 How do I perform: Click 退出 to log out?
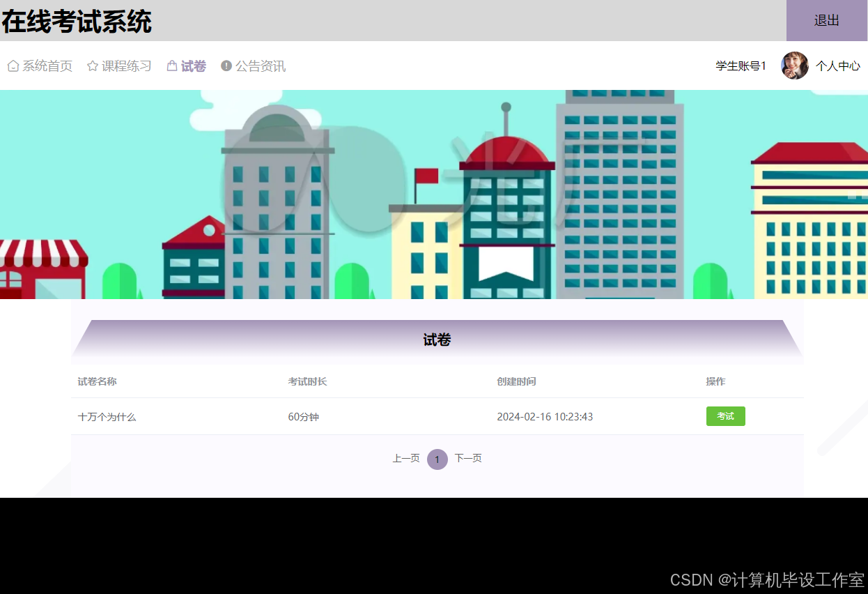(x=827, y=20)
